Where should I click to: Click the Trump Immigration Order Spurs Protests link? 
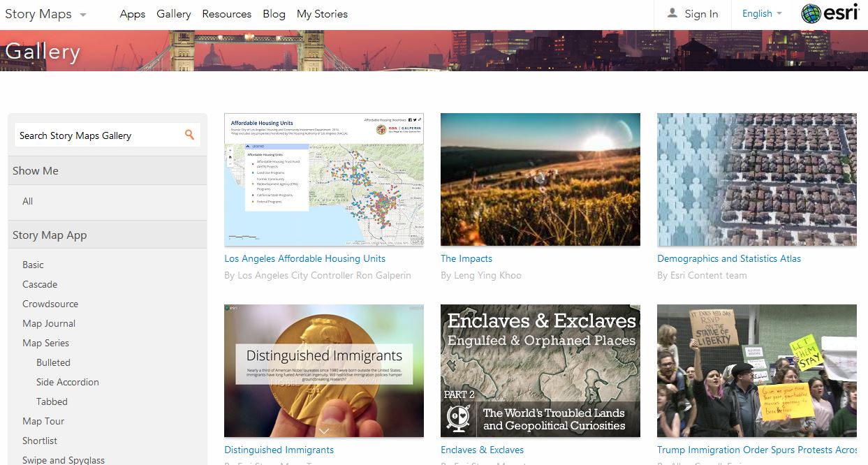[x=757, y=450]
